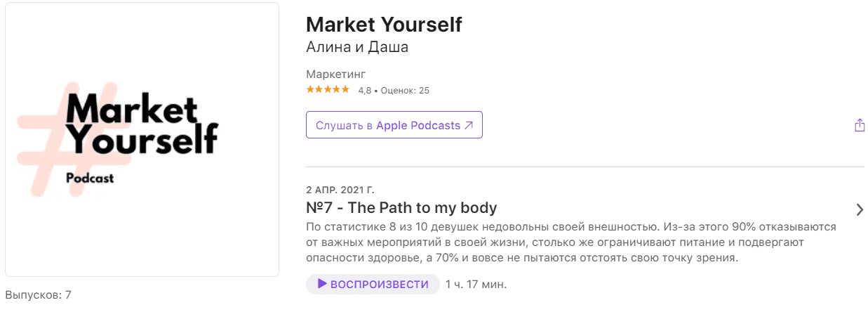Expand episode №7 with the right chevron
This screenshot has width=868, height=312.
pyautogui.click(x=860, y=209)
